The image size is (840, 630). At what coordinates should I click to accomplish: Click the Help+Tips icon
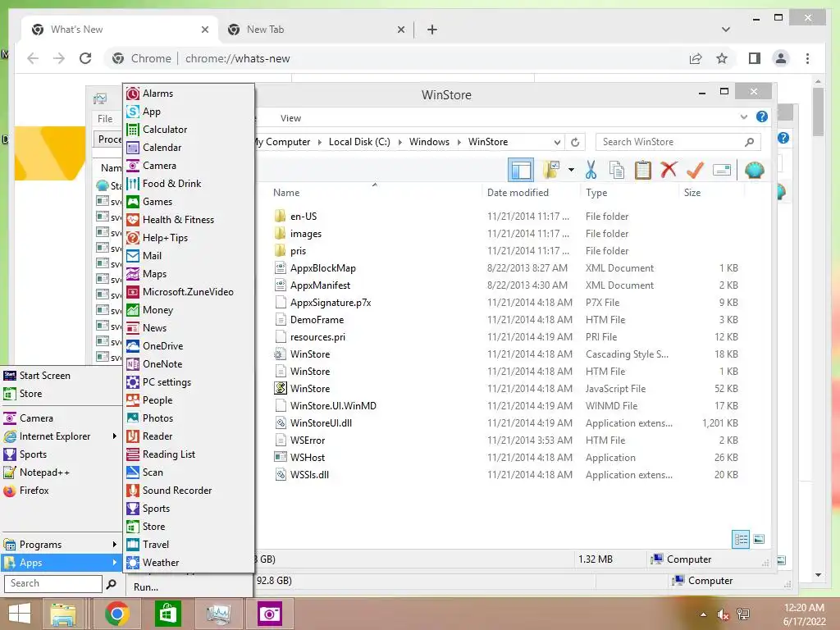pos(133,238)
